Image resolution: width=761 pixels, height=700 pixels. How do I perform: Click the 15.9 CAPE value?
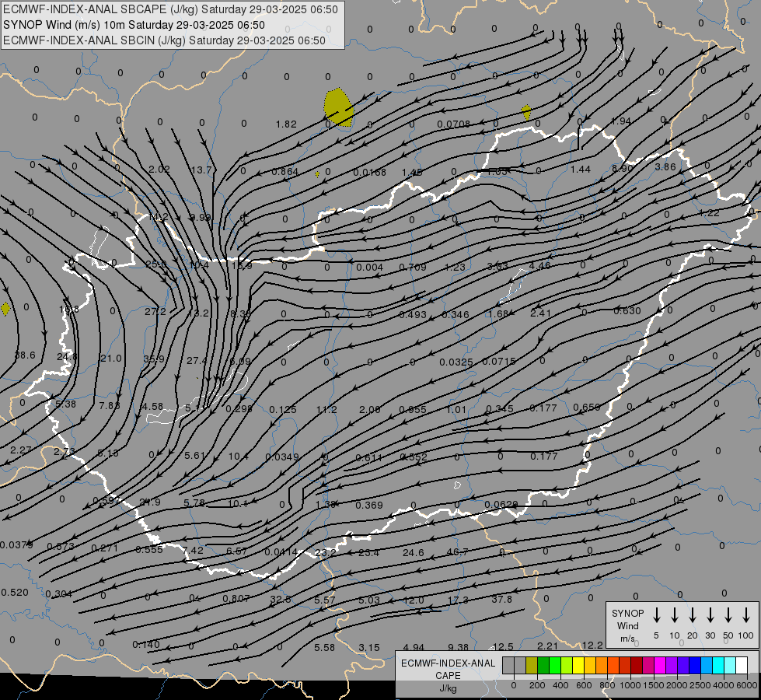click(242, 266)
